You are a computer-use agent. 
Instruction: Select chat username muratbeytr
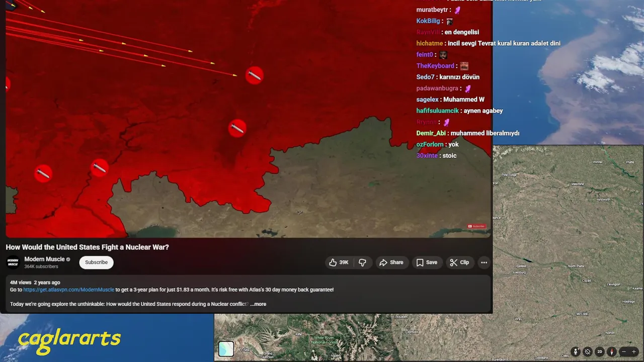point(432,10)
